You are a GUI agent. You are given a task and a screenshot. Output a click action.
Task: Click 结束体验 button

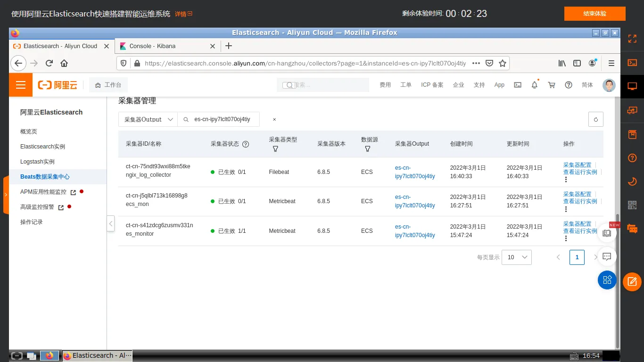coord(595,14)
